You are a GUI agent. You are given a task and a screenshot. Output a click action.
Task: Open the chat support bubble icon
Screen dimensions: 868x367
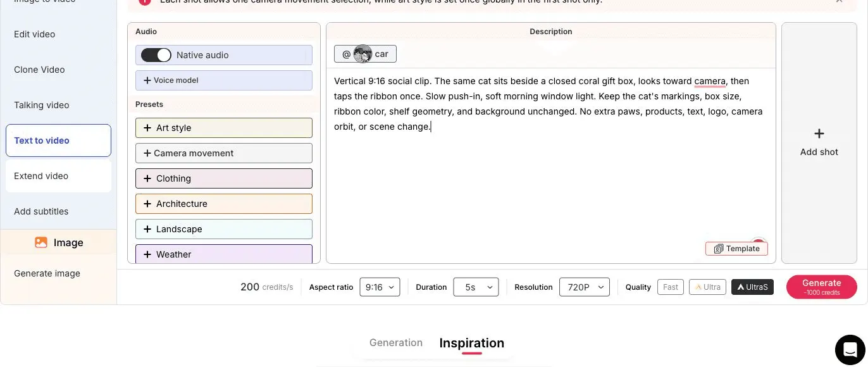tap(850, 349)
